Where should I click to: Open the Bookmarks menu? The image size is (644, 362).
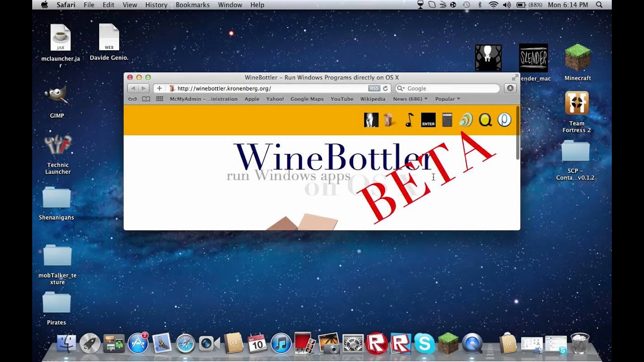(x=193, y=5)
